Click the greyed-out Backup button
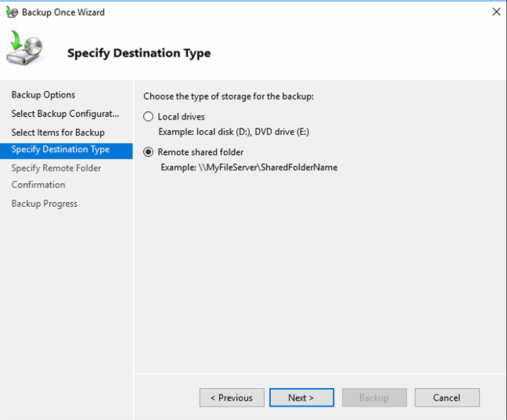 point(374,398)
